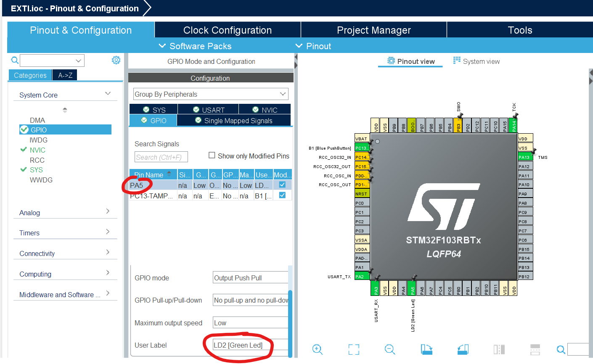Open the Software Packs menu
The height and width of the screenshot is (364, 593).
(195, 46)
